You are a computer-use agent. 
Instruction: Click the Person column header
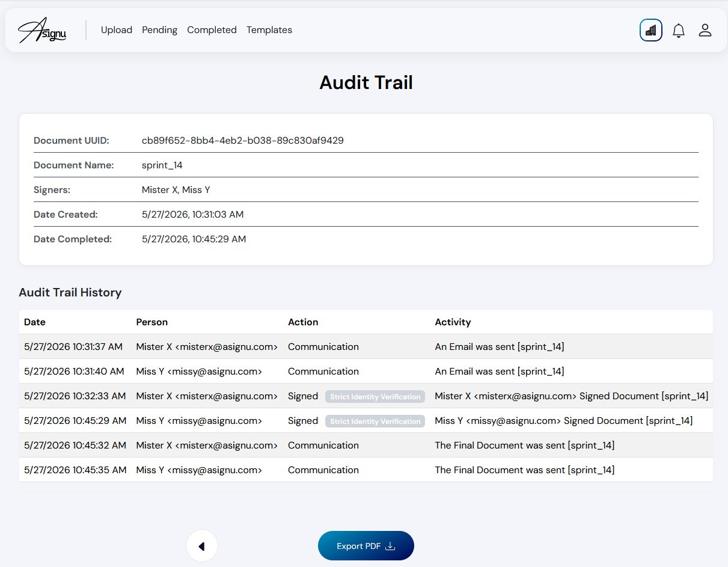(x=152, y=322)
